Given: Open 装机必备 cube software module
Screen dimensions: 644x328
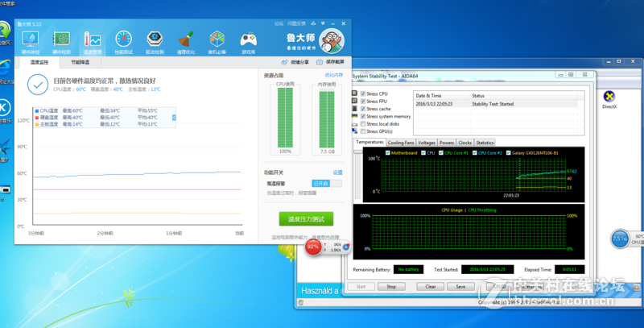Looking at the screenshot, I should click(x=217, y=43).
